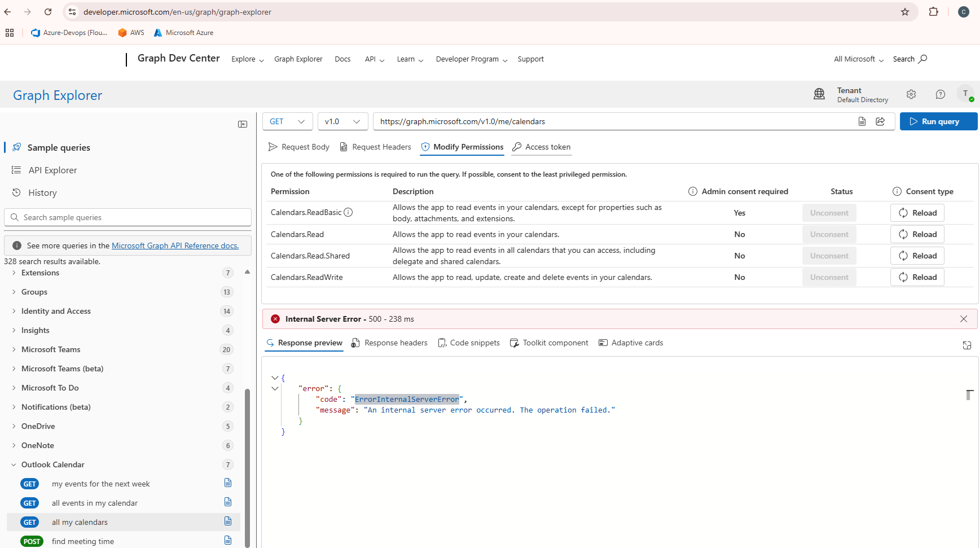Expand the API menu in the top nav

(x=375, y=59)
